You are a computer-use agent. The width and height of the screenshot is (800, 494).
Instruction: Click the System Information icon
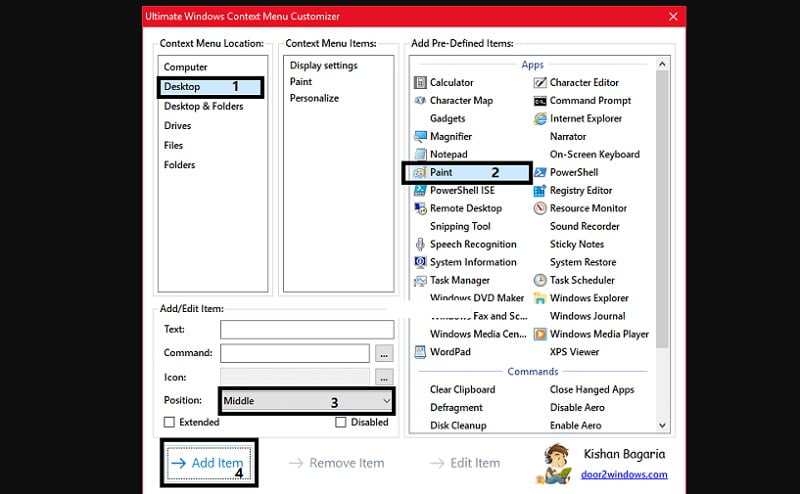point(420,262)
